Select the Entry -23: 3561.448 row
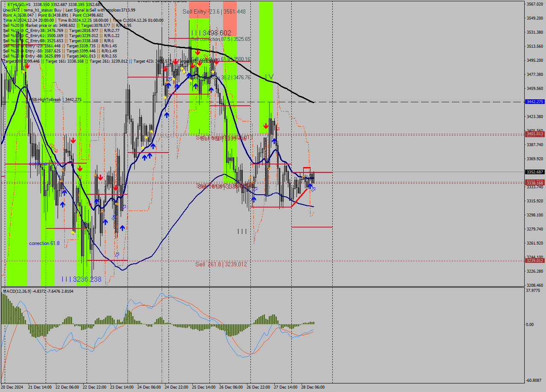546x392 pixels. (60, 46)
